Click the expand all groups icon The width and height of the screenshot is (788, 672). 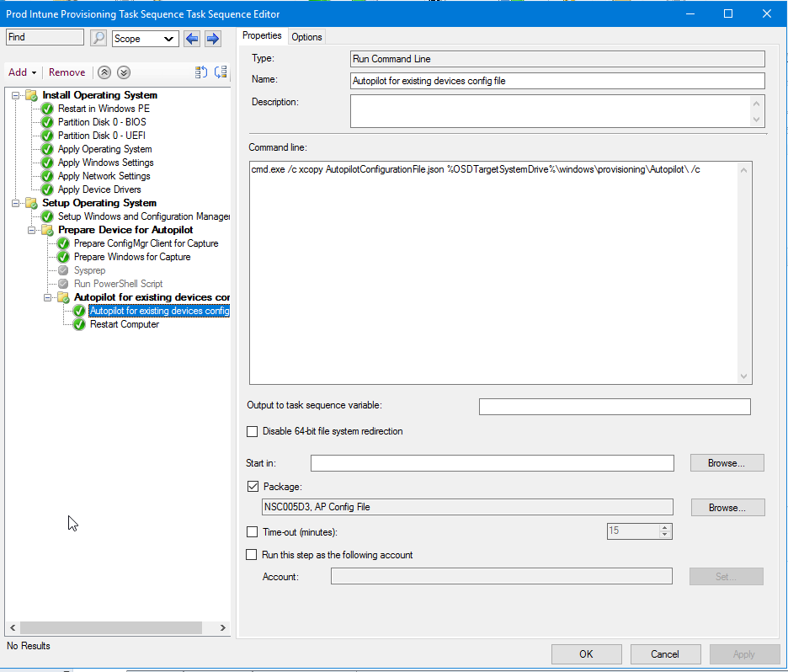[x=201, y=72]
